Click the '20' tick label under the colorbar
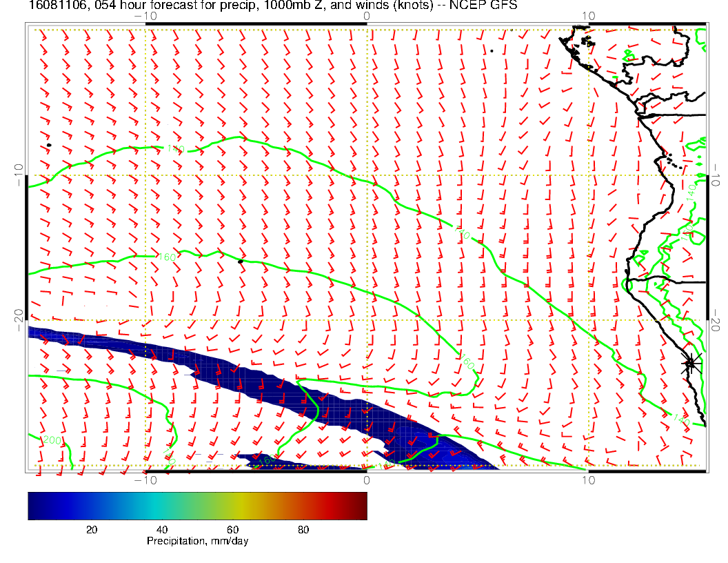Viewport: 728px width, 563px height. click(x=91, y=529)
